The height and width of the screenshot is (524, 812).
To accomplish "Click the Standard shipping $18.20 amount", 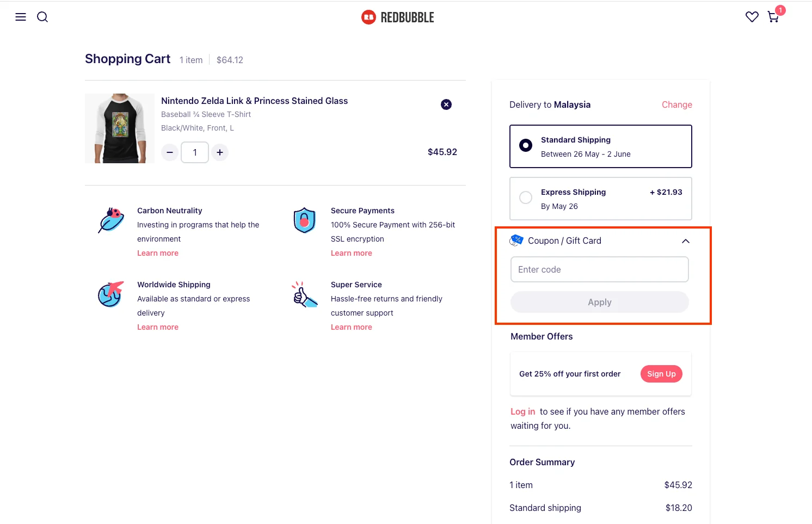I will [679, 508].
